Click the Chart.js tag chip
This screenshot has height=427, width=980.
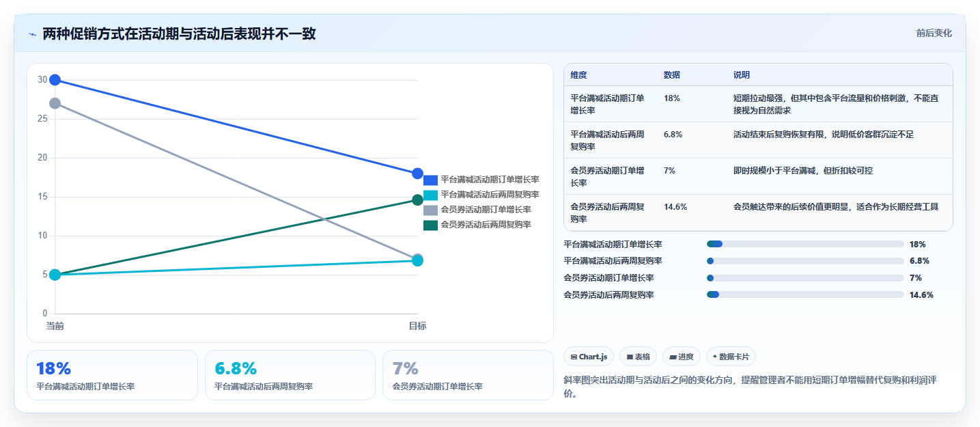click(x=588, y=357)
